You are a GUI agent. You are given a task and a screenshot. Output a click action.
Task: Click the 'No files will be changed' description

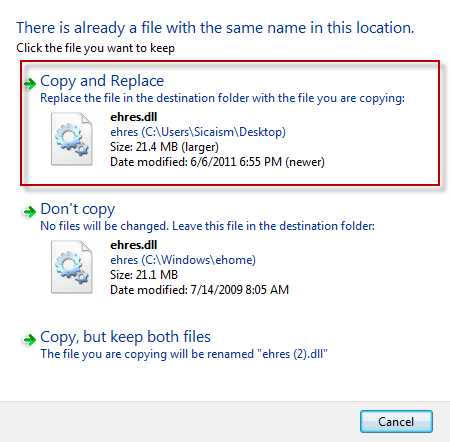(x=207, y=226)
